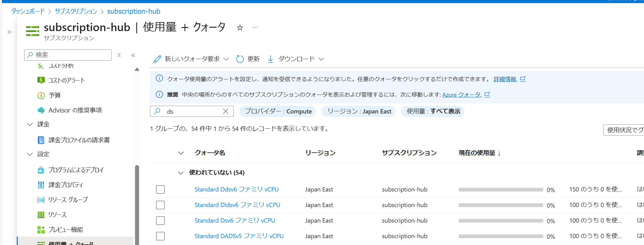The height and width of the screenshot is (245, 644).
Task: Click the billing properties bars icon
Action: click(41, 185)
